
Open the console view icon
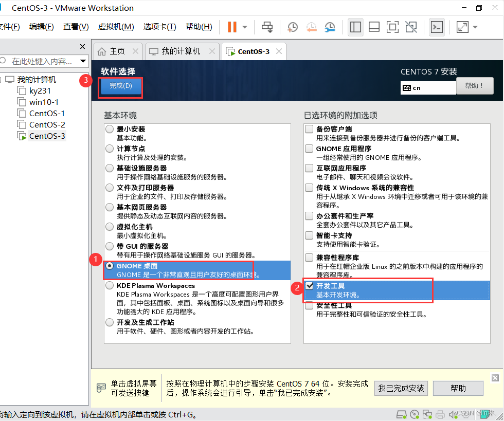(x=437, y=27)
